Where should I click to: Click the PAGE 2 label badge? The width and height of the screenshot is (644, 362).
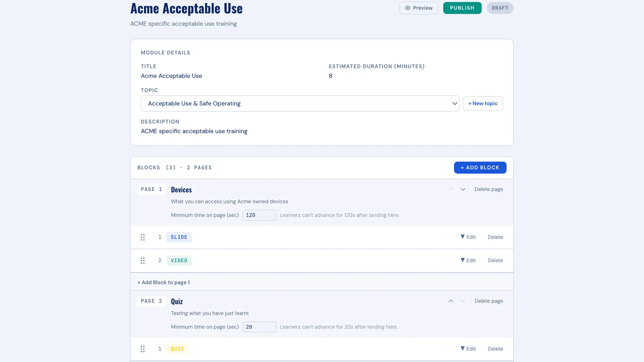click(151, 301)
